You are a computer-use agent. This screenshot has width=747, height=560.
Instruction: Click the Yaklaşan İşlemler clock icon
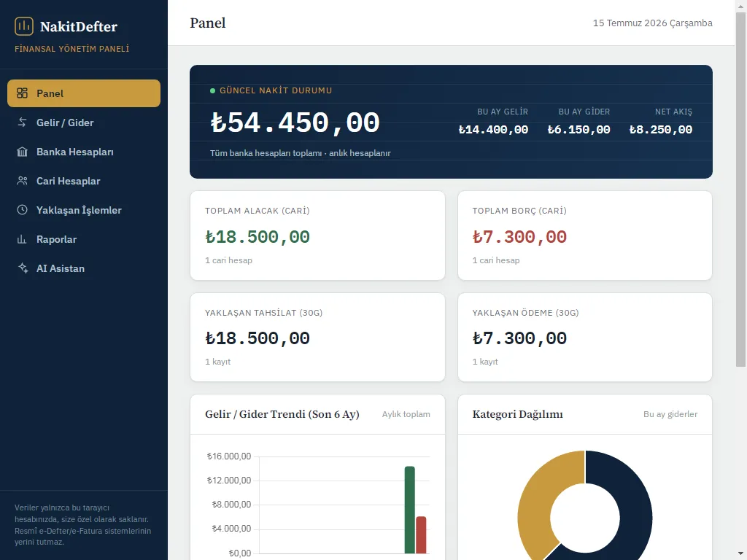tap(23, 210)
